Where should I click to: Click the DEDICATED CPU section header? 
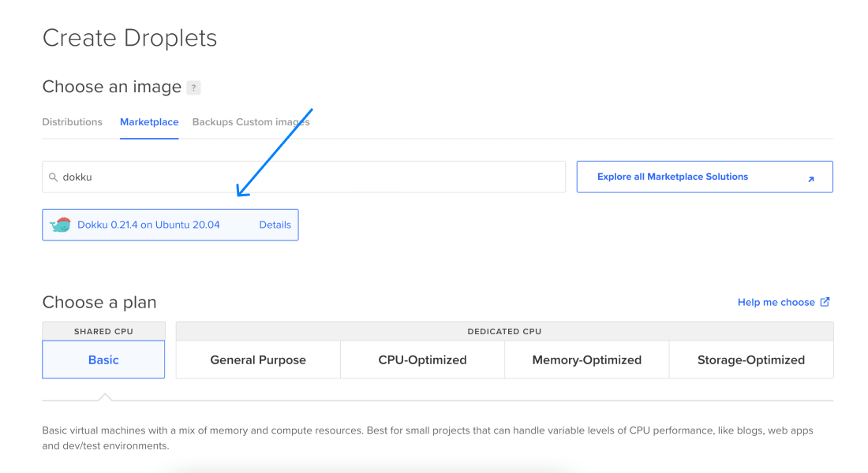tap(504, 330)
